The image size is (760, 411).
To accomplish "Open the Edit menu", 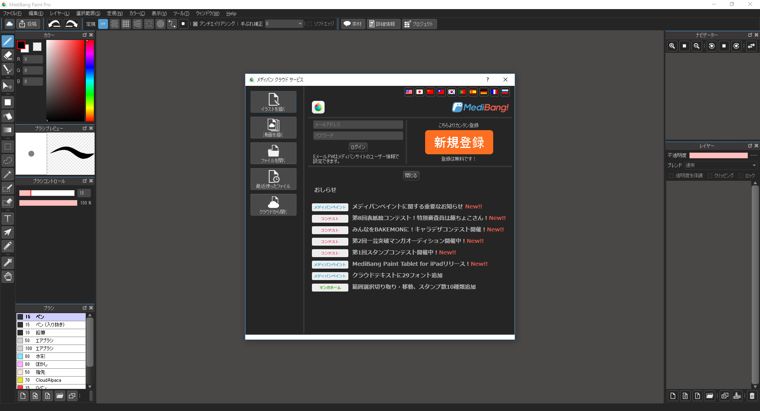I will pyautogui.click(x=35, y=14).
